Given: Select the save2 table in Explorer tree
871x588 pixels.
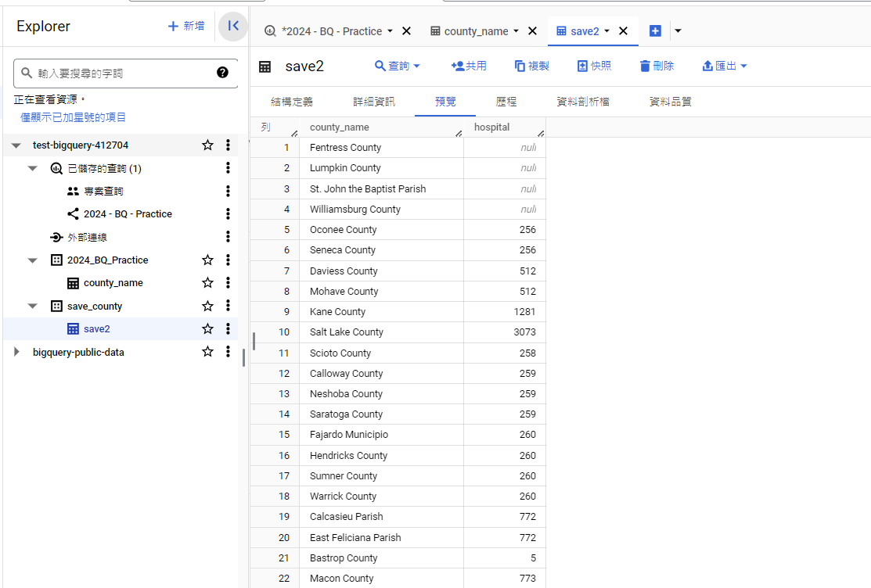Looking at the screenshot, I should tap(97, 328).
